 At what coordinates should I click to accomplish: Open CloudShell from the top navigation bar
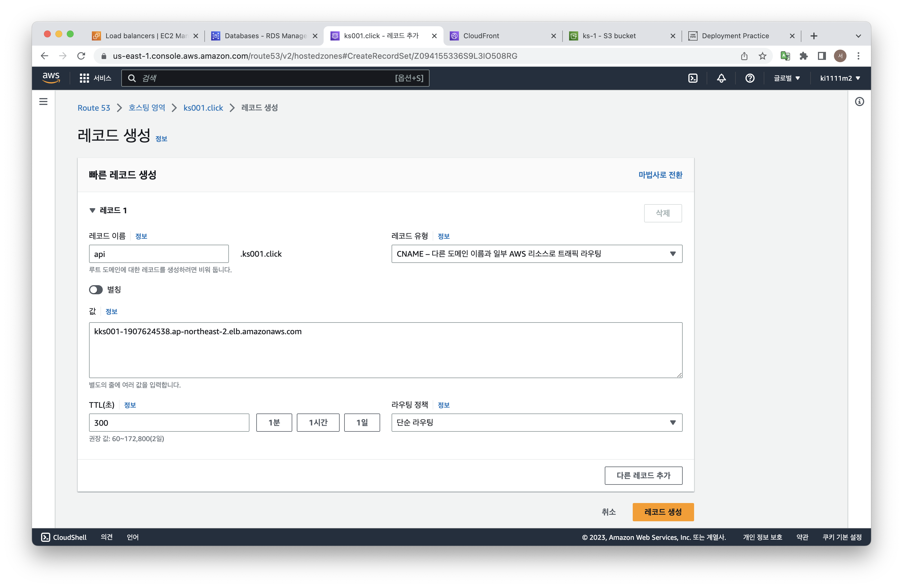click(x=693, y=78)
